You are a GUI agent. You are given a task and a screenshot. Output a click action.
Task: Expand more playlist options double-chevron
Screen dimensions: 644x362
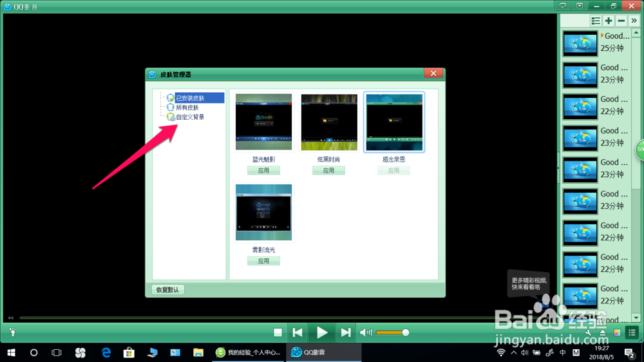click(634, 21)
